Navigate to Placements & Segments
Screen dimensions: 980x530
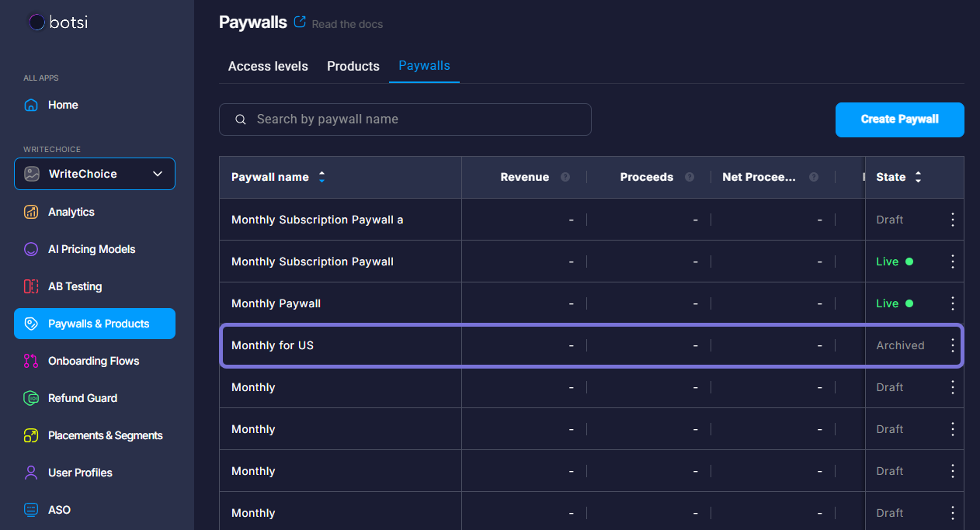click(x=105, y=435)
